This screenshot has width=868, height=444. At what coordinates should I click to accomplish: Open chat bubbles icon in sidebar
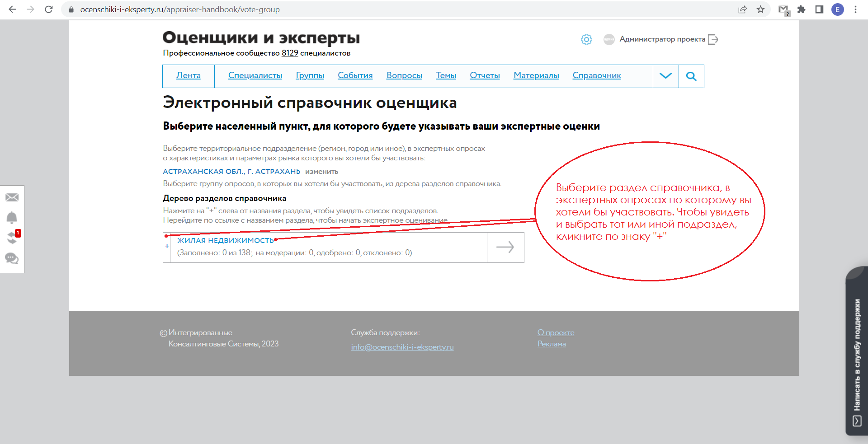pos(12,258)
